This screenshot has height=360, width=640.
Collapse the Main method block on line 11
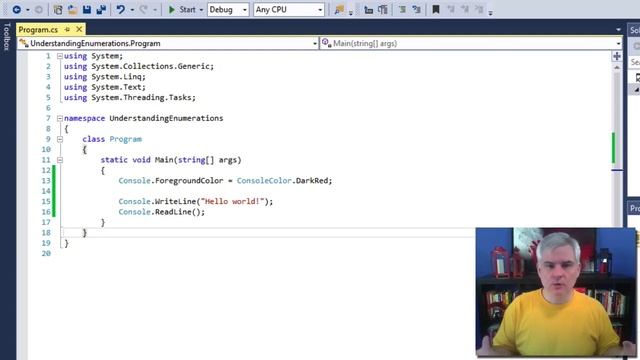(x=60, y=160)
